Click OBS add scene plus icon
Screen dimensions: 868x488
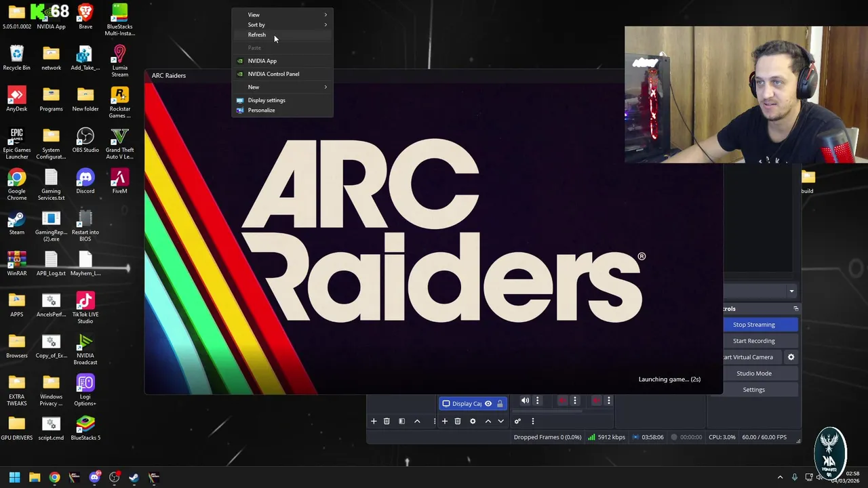pos(374,421)
